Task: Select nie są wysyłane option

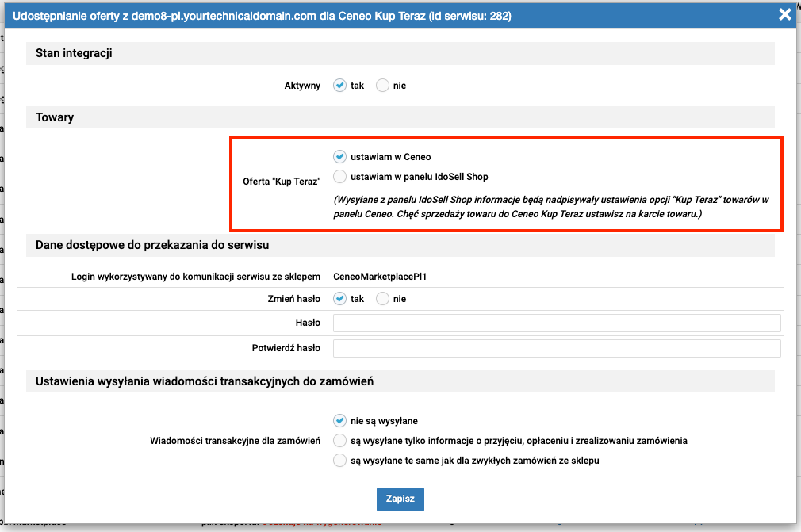Action: pyautogui.click(x=339, y=421)
